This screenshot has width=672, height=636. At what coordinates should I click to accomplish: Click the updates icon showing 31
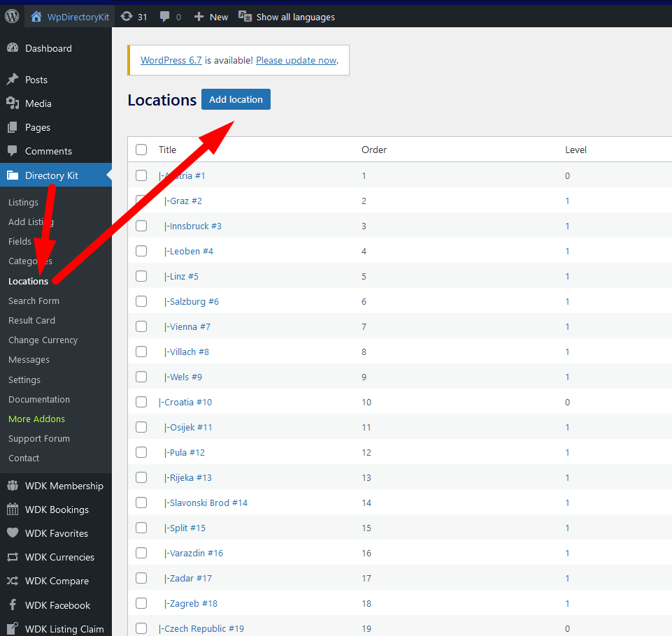[127, 17]
